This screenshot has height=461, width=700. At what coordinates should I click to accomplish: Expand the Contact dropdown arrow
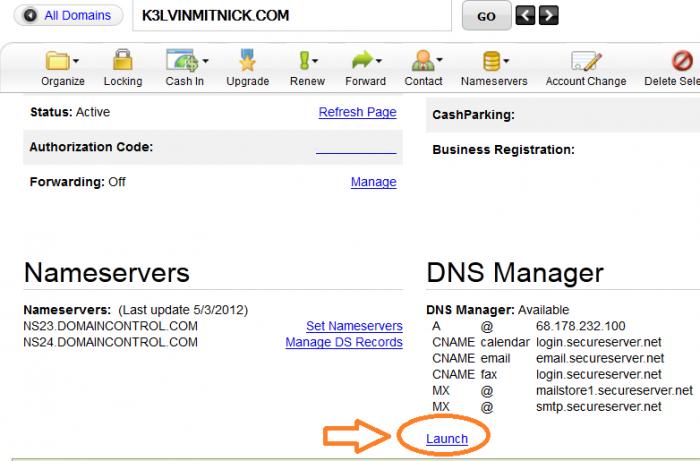click(x=439, y=59)
